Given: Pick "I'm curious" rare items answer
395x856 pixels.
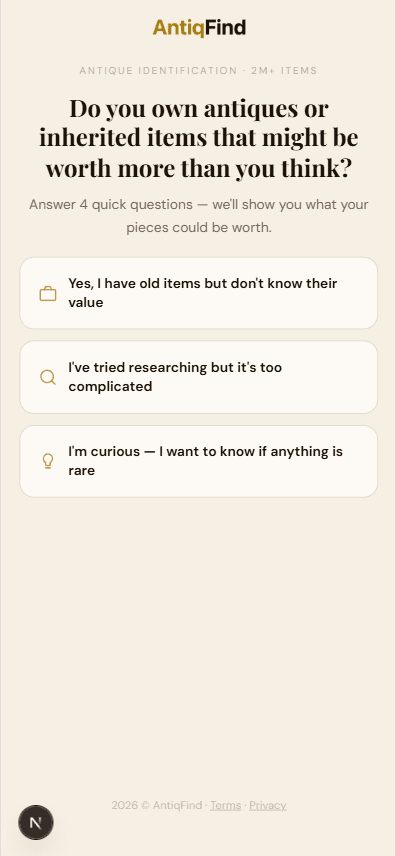Looking at the screenshot, I should 199,461.
